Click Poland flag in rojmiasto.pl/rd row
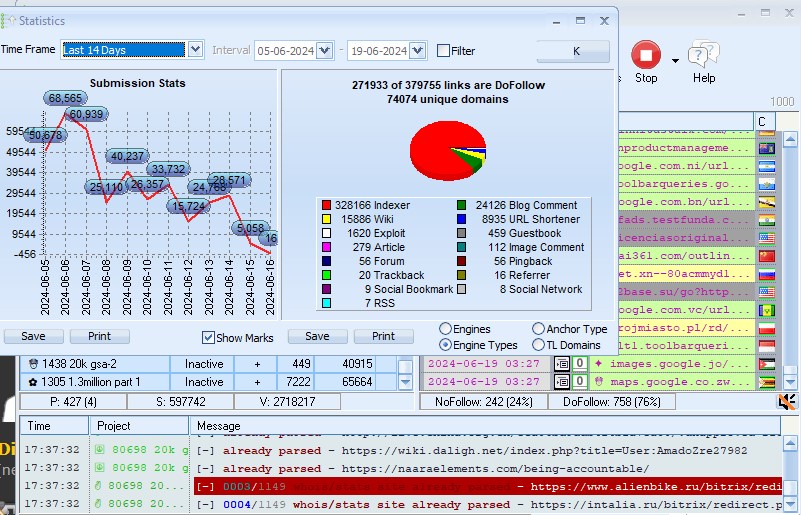 pyautogui.click(x=767, y=328)
